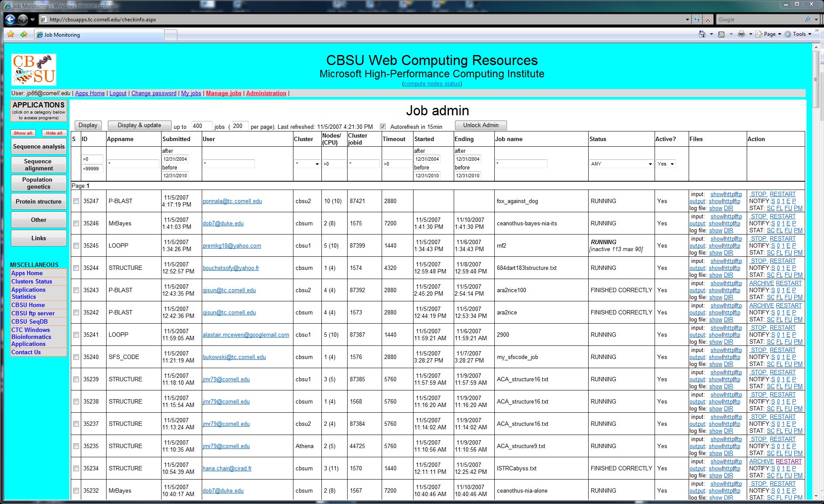
Task: Click the Display & update button
Action: [139, 125]
